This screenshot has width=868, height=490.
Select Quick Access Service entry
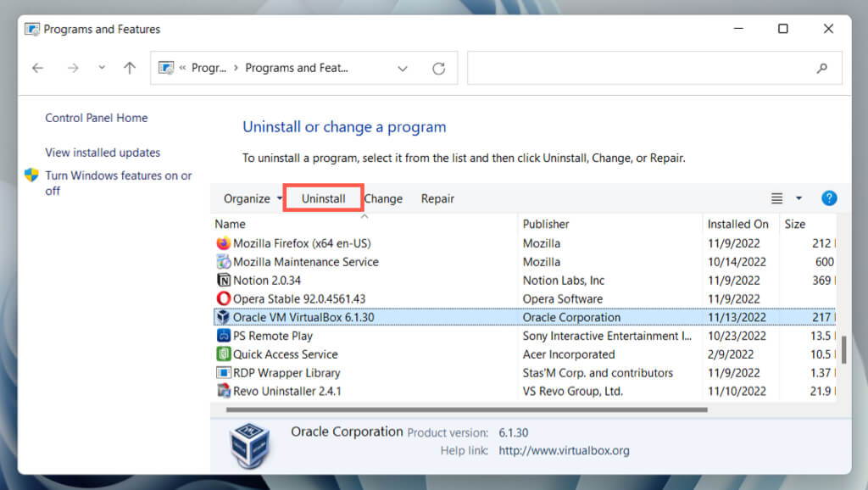[285, 354]
